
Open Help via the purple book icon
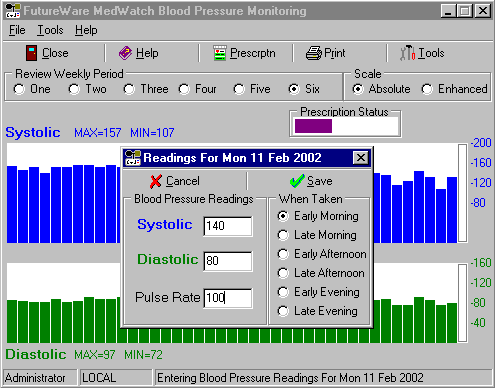(x=125, y=53)
